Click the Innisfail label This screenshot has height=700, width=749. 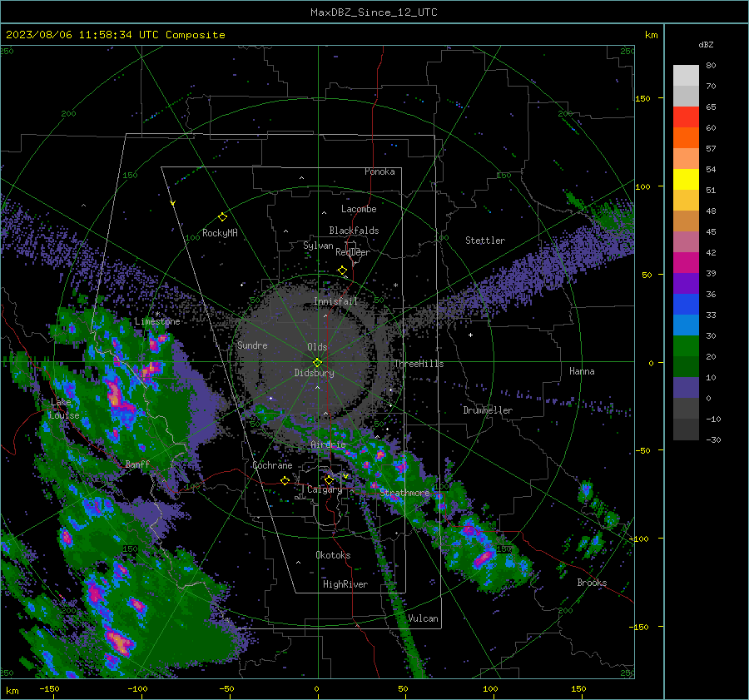point(335,301)
